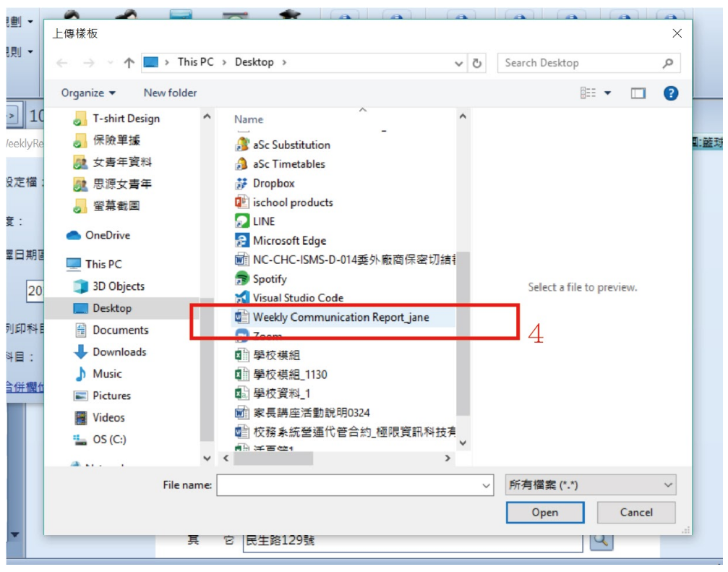Image resolution: width=728 pixels, height=572 pixels.
Task: Go up one folder level arrow
Action: 129,63
